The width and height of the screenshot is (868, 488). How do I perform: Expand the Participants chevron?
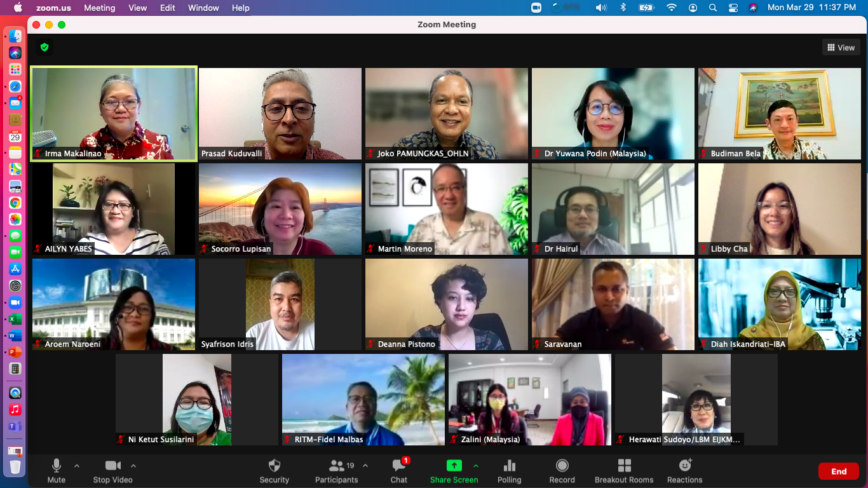click(365, 466)
